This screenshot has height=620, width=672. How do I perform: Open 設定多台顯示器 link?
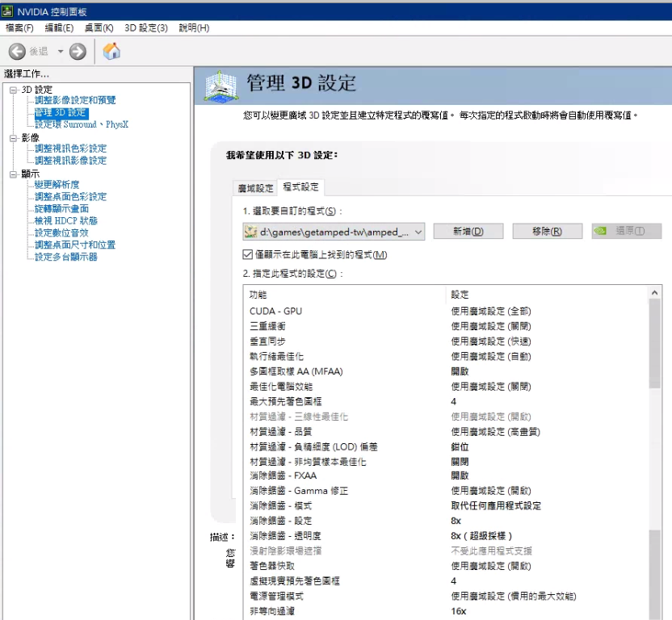(x=66, y=257)
